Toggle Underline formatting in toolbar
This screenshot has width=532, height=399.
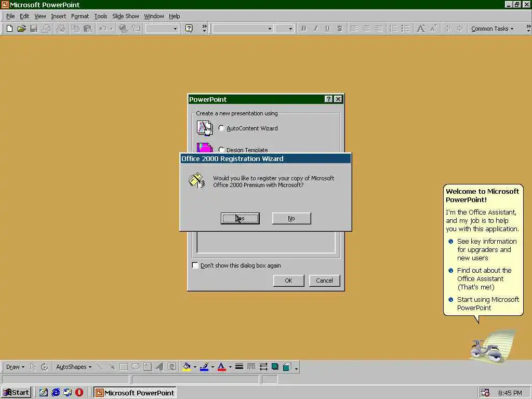(x=327, y=29)
